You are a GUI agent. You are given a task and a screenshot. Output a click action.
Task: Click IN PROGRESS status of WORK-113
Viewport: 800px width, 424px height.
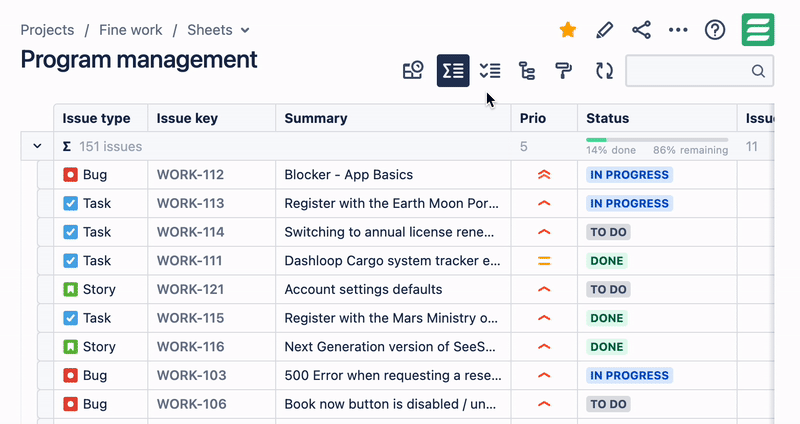click(629, 204)
